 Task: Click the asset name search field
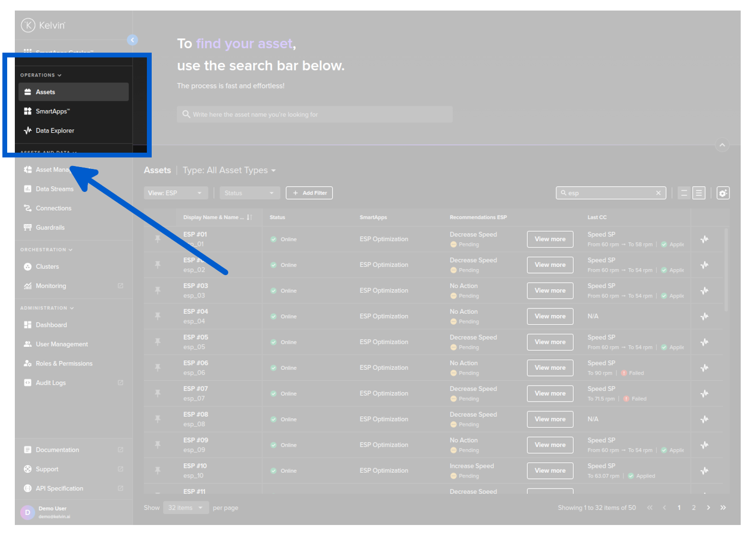pos(314,114)
